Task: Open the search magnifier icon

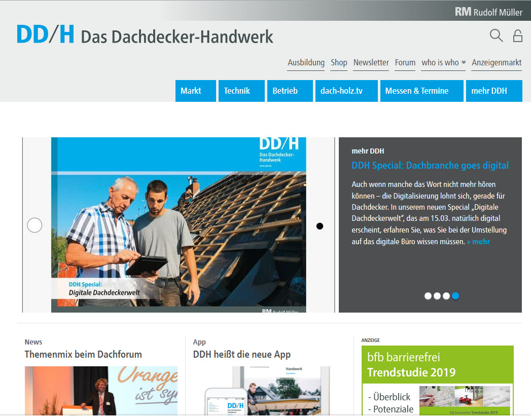Action: (496, 35)
